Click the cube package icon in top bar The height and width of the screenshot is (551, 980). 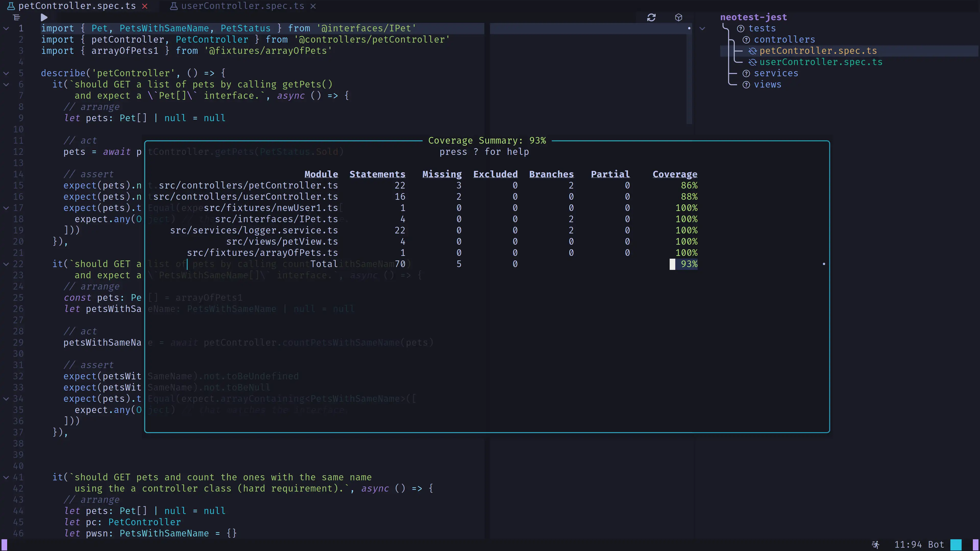point(679,18)
